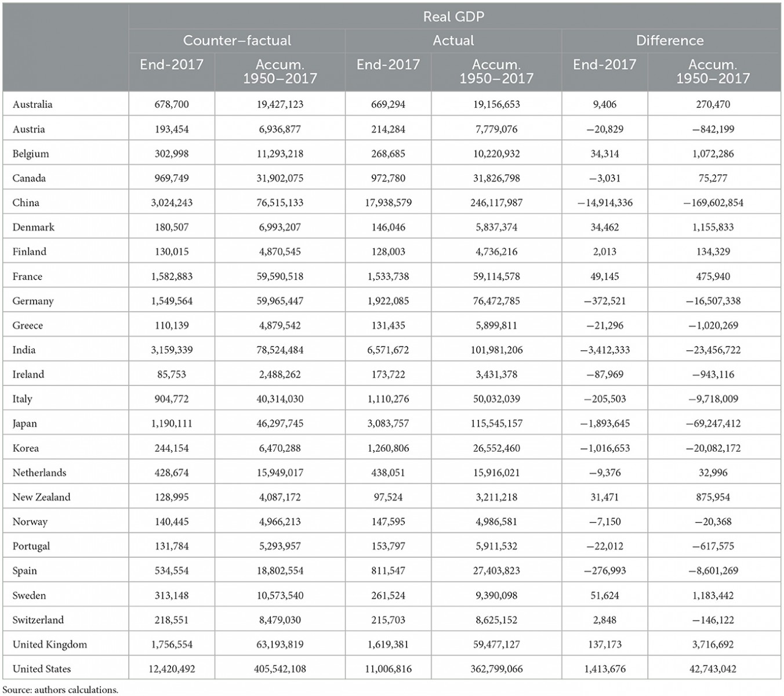Select India's counter-factual End-2017 value 3,159,339
This screenshot has width=784, height=696.
click(172, 350)
